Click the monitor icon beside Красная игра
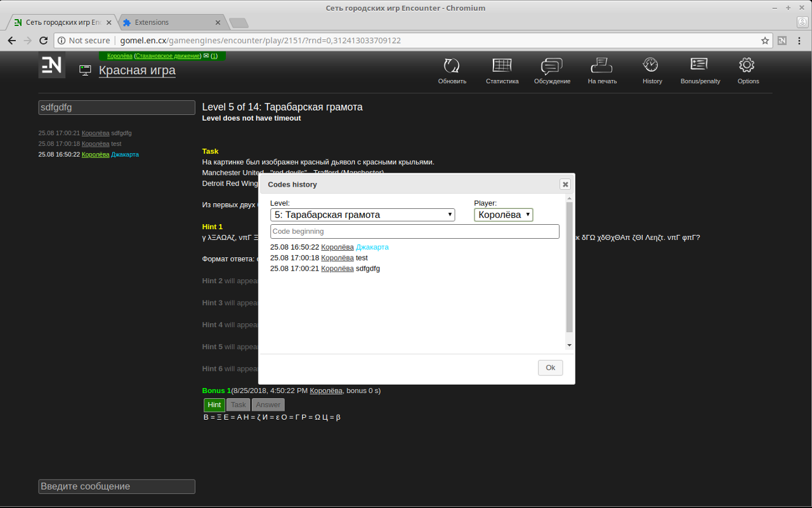The width and height of the screenshot is (812, 508). (85, 70)
